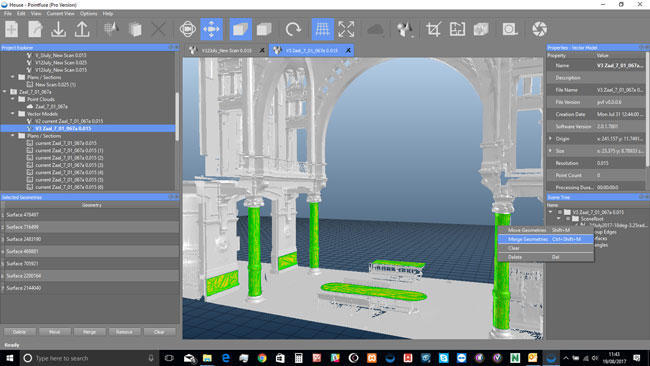Click the Clear button under Selected Geometries
The width and height of the screenshot is (650, 366).
159,332
